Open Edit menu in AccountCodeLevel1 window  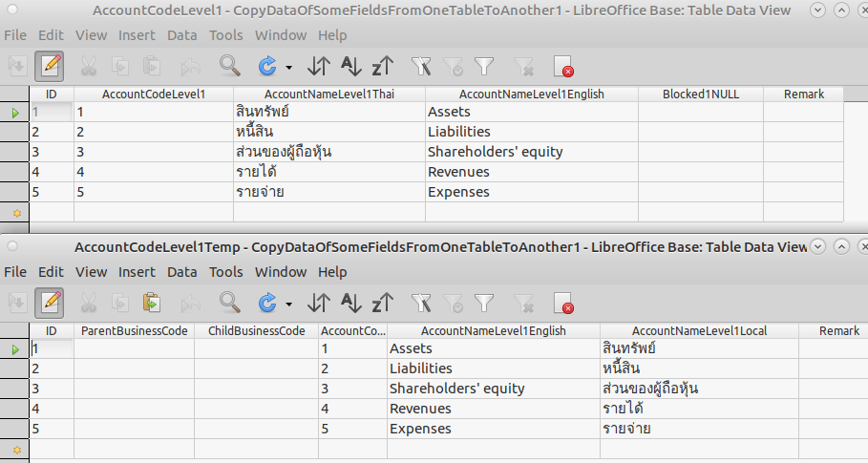(x=51, y=35)
